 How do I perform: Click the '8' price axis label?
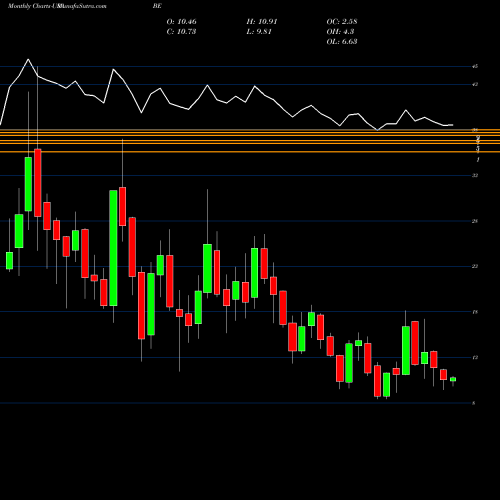(474, 403)
